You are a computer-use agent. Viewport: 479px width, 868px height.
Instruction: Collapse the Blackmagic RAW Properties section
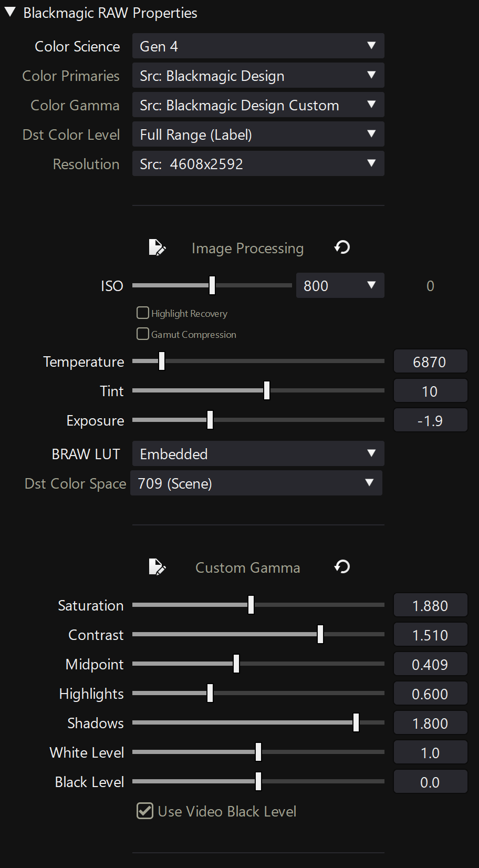tap(10, 13)
